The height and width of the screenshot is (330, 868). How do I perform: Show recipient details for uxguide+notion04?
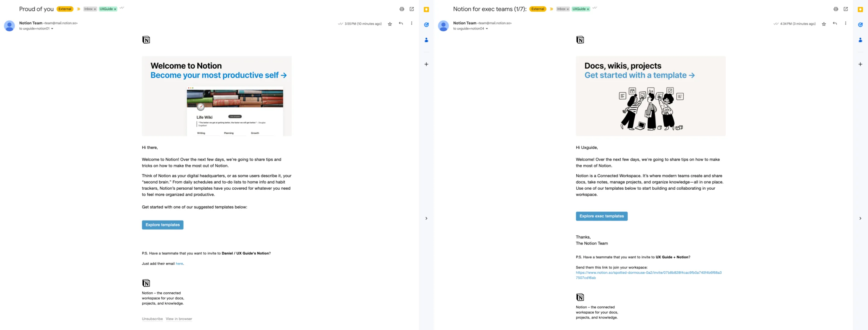pyautogui.click(x=487, y=29)
